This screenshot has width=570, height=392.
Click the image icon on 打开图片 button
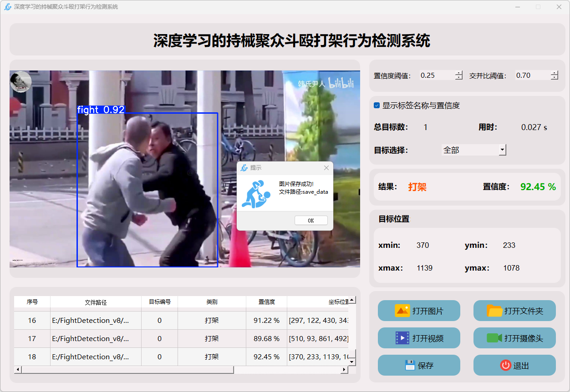point(402,311)
